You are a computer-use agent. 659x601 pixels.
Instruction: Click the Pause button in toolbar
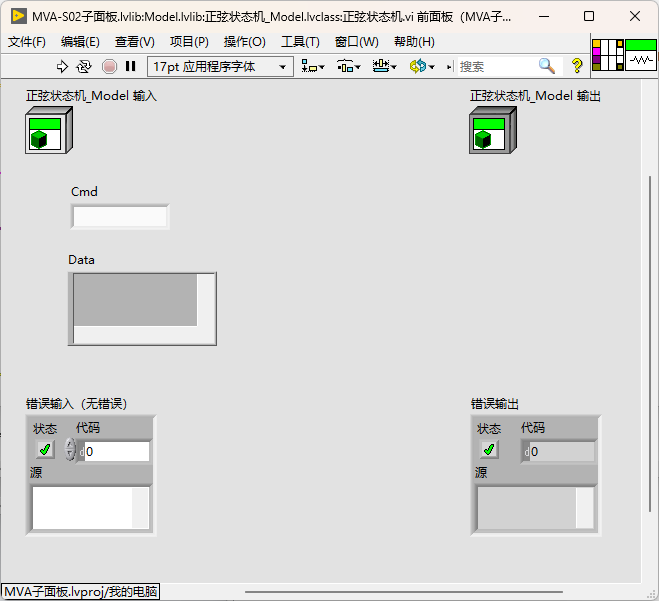[x=131, y=66]
